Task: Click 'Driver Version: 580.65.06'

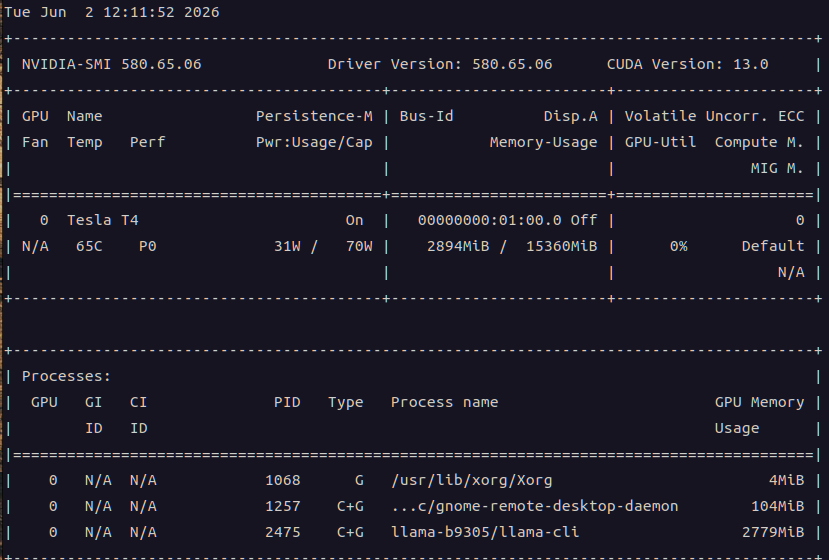Action: [440, 65]
